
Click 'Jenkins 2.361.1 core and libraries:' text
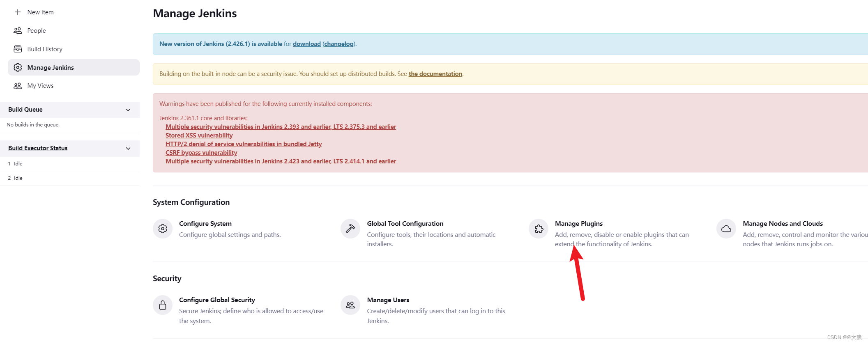pos(204,118)
